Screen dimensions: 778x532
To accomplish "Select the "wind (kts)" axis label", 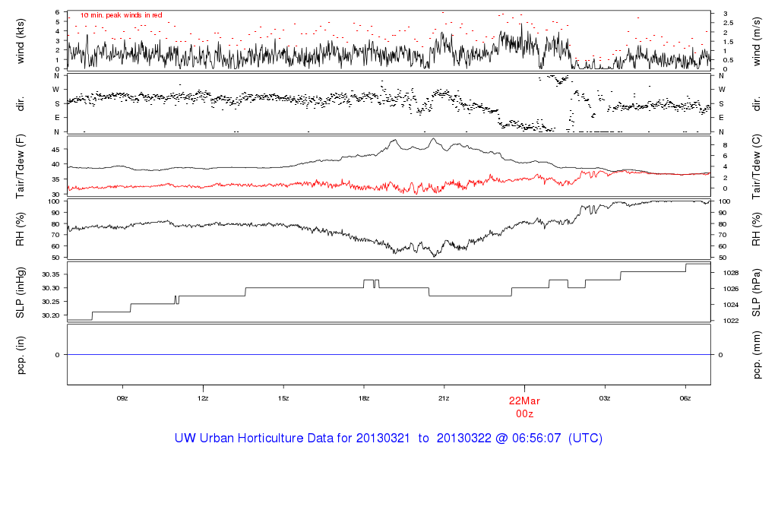I will (x=21, y=41).
